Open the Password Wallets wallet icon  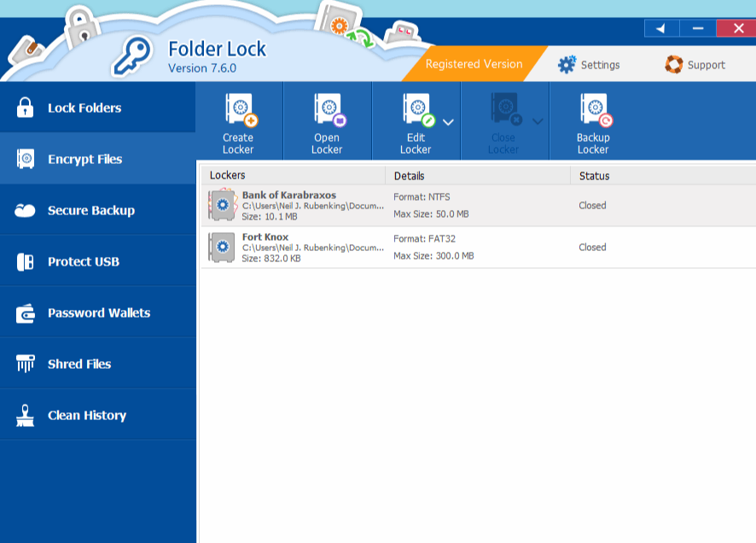25,313
